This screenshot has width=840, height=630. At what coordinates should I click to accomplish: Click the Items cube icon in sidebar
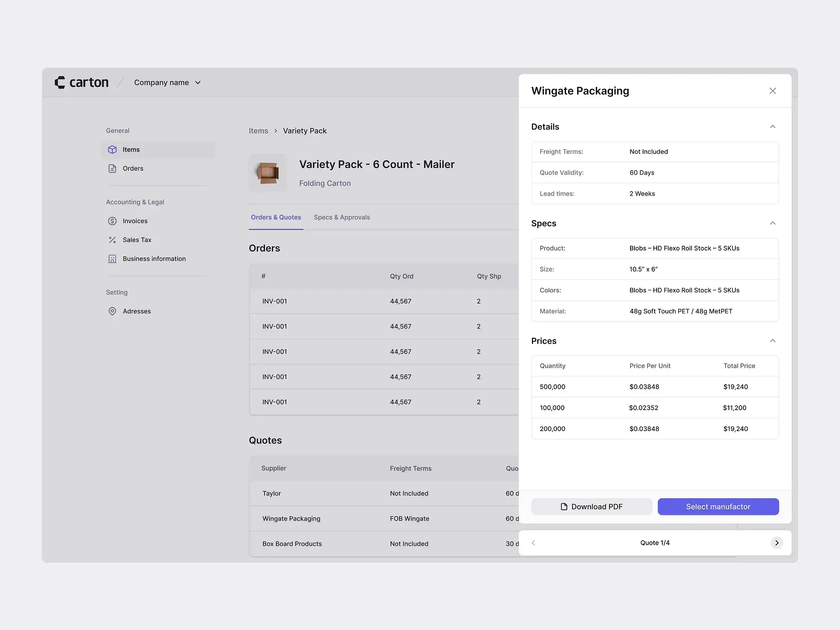coord(112,150)
